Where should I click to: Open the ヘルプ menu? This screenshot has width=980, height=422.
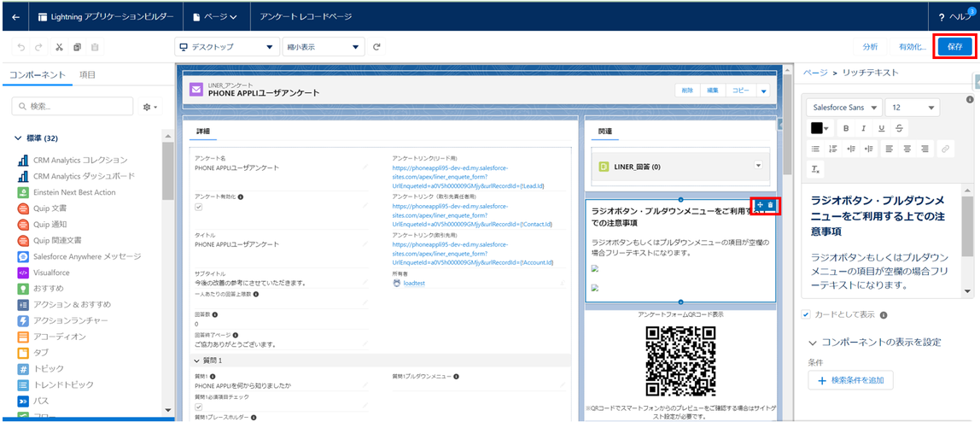coord(954,17)
